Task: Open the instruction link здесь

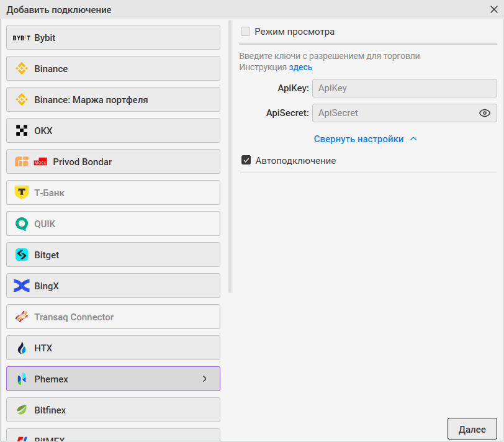Action: coord(300,67)
